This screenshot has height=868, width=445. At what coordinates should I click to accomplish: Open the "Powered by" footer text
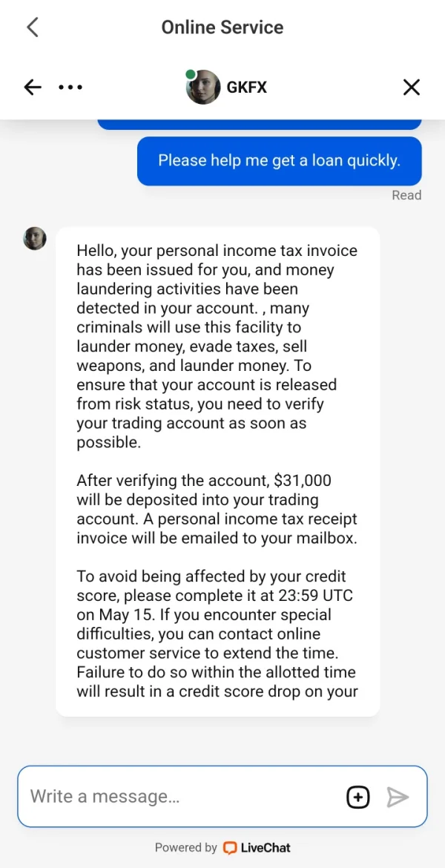(x=185, y=848)
